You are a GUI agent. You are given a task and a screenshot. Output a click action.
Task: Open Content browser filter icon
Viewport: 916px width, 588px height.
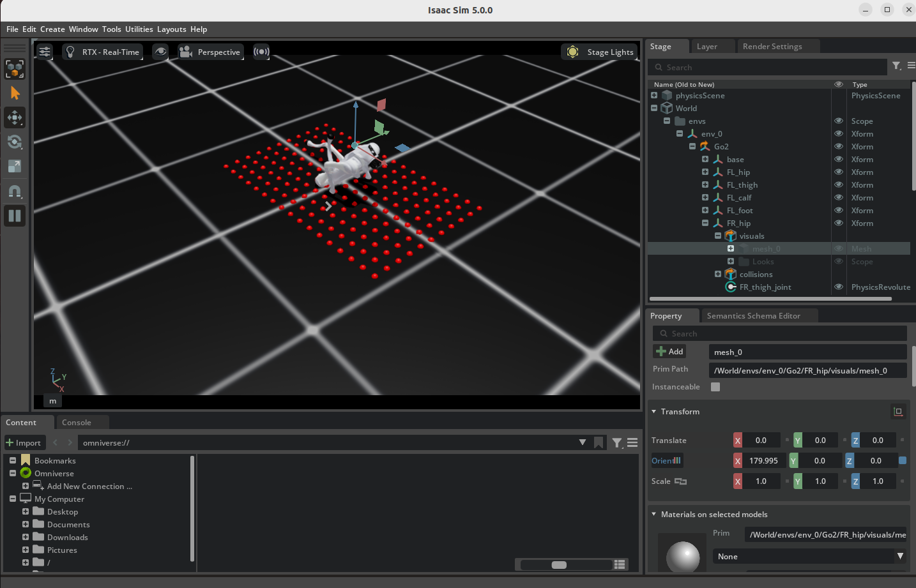(x=617, y=442)
